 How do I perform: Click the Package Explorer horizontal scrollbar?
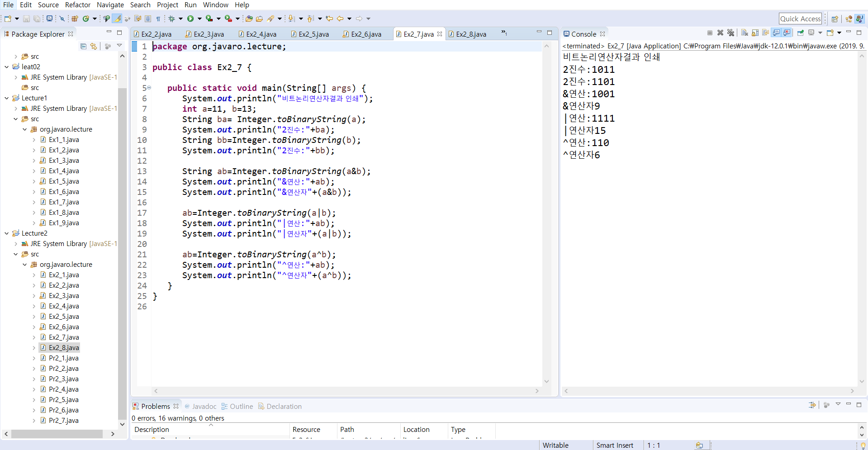coord(57,434)
